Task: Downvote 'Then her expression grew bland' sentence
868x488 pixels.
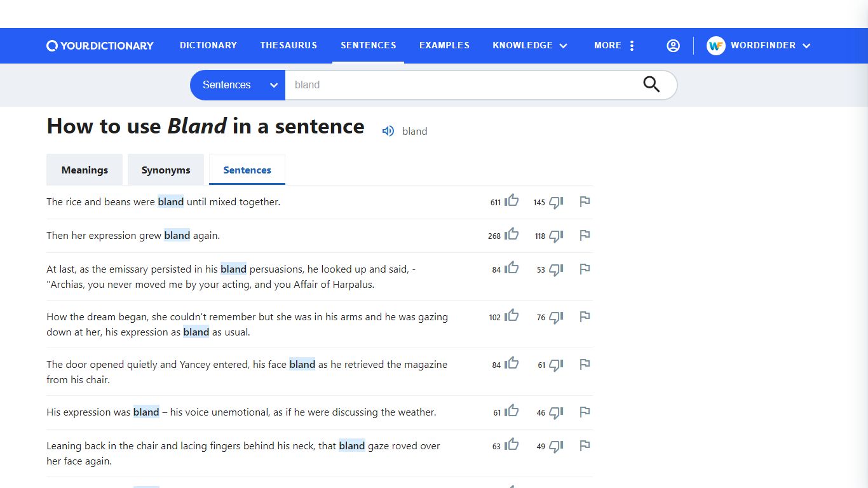Action: point(556,236)
